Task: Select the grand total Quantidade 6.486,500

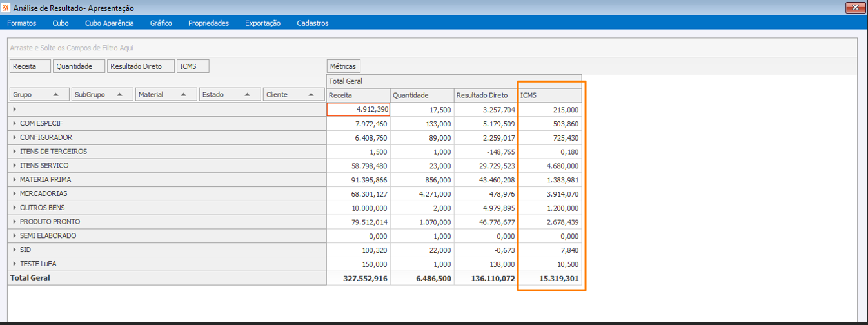Action: [422, 278]
